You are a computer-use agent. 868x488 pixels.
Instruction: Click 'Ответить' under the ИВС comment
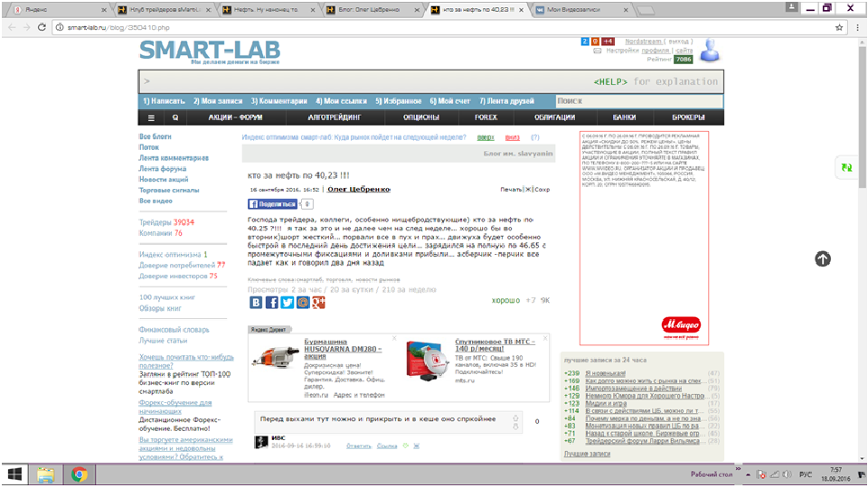(359, 446)
